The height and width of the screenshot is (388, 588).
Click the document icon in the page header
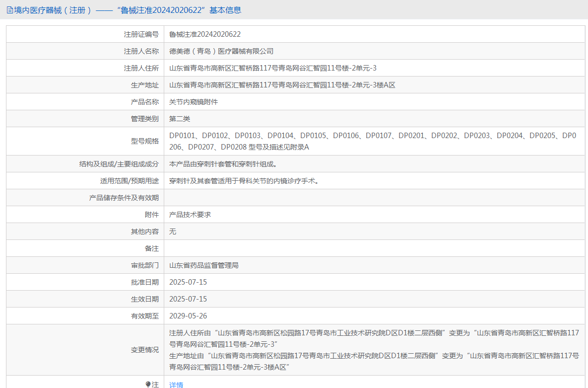pos(9,10)
